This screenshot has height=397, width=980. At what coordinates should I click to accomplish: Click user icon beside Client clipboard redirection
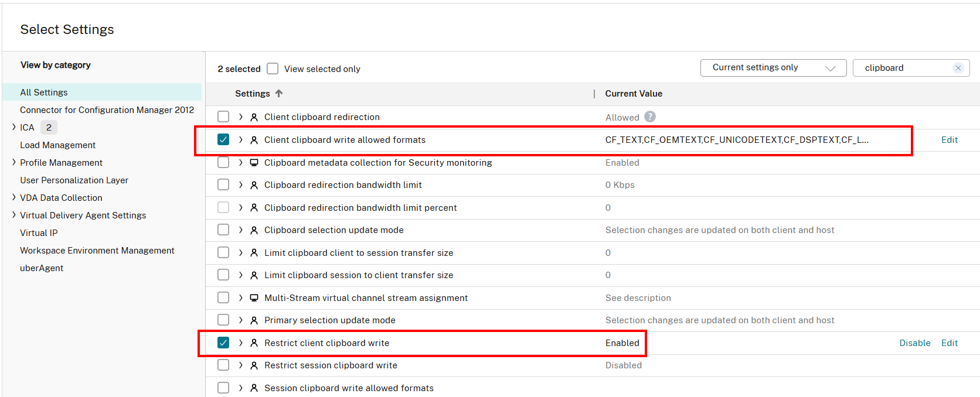[254, 117]
